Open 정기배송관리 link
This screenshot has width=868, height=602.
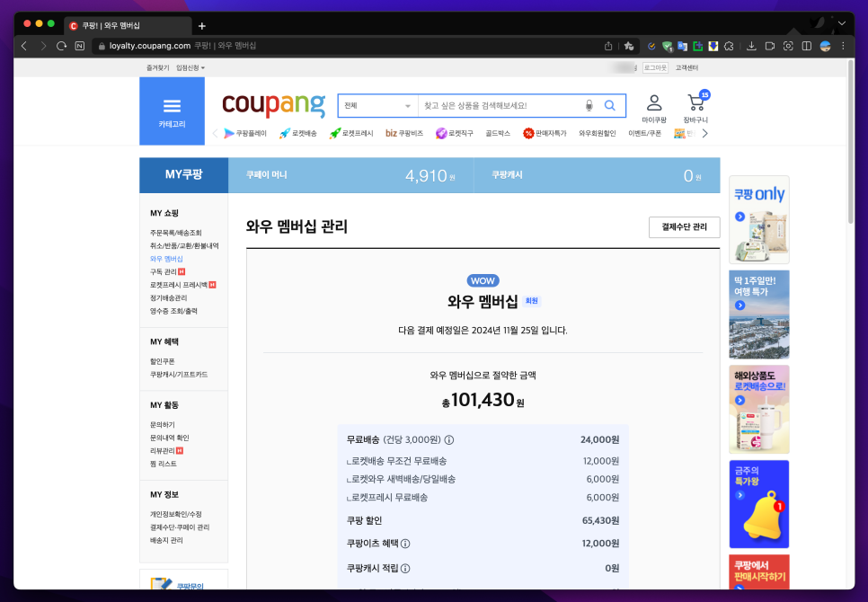point(169,297)
